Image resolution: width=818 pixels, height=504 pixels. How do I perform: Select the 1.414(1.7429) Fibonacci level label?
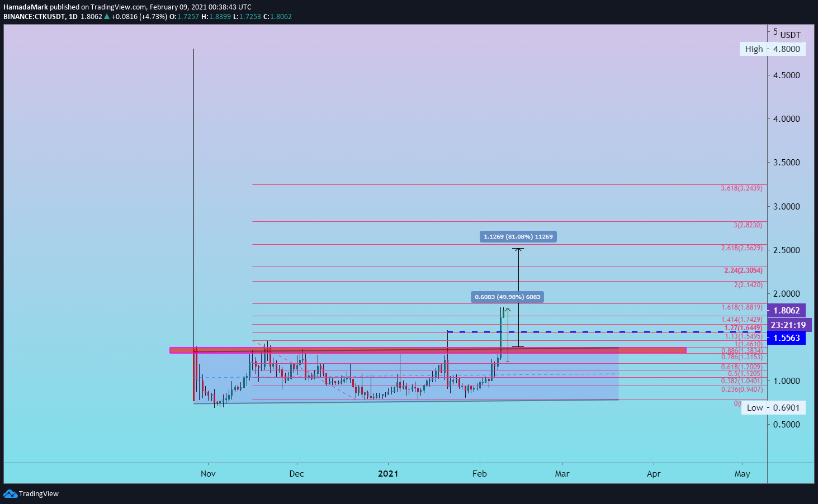741,320
